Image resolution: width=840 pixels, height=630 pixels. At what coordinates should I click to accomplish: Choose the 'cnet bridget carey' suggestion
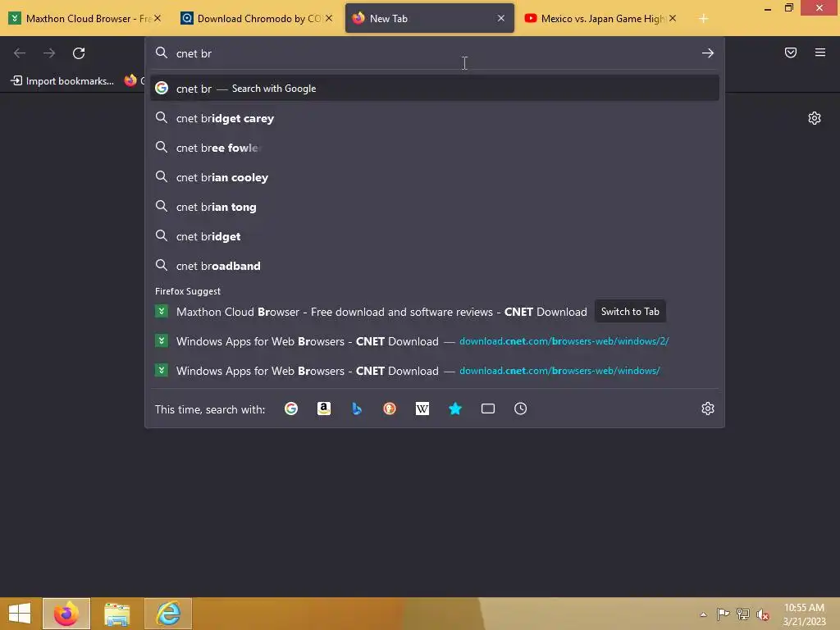435,118
